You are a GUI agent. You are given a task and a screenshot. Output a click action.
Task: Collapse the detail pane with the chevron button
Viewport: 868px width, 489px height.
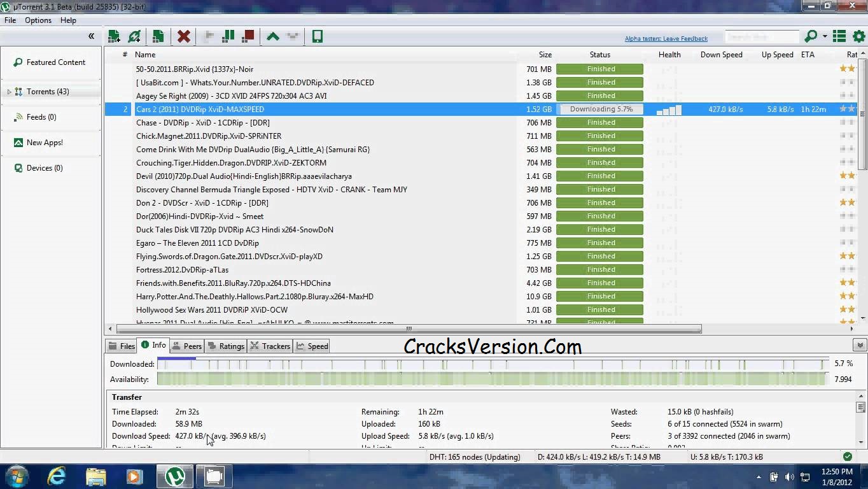tap(860, 345)
